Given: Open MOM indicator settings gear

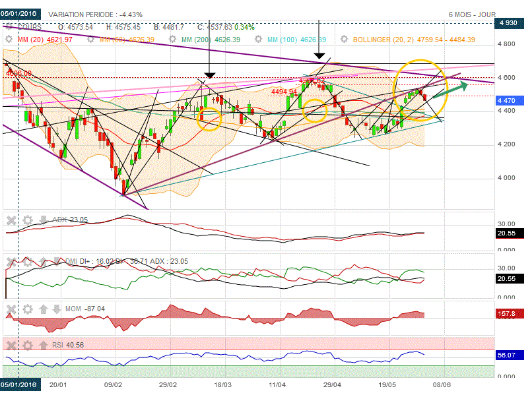Looking at the screenshot, I should pos(28,309).
